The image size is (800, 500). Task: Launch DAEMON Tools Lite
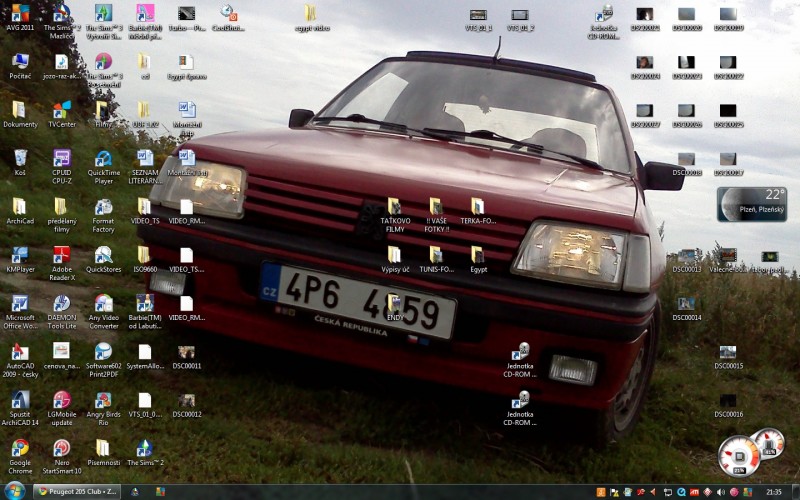[61, 304]
